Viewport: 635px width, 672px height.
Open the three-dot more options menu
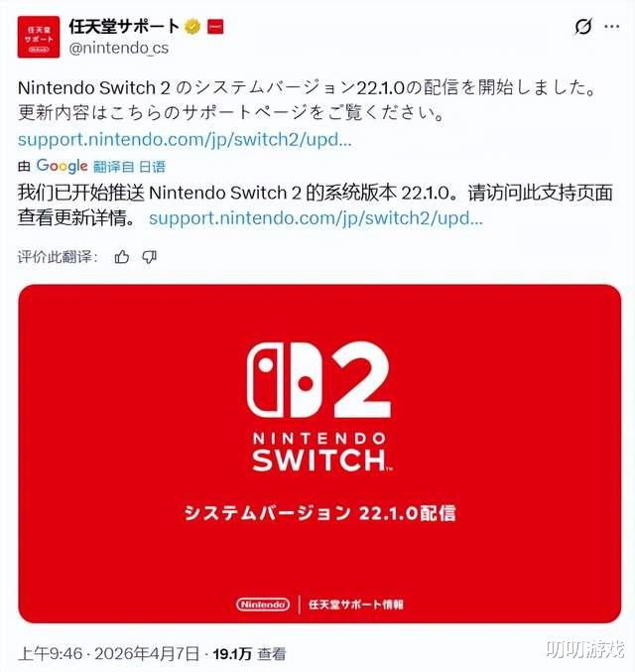click(x=611, y=27)
